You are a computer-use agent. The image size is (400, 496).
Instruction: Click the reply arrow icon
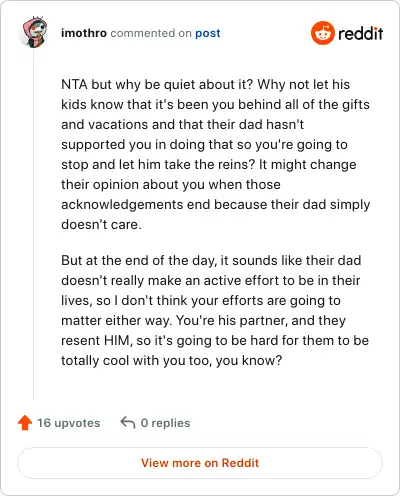[128, 422]
